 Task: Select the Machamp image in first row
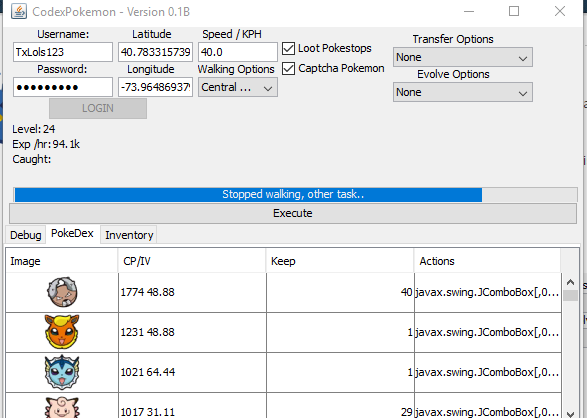tap(62, 292)
